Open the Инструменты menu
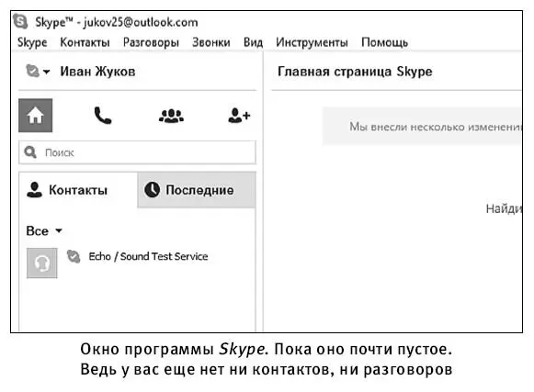 (x=312, y=42)
